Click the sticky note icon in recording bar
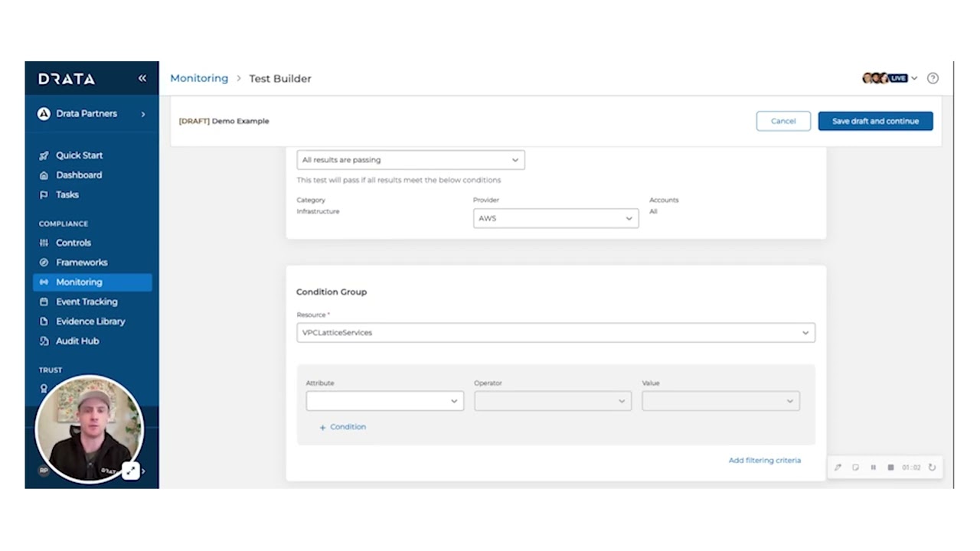The height and width of the screenshot is (551, 980). click(x=855, y=468)
